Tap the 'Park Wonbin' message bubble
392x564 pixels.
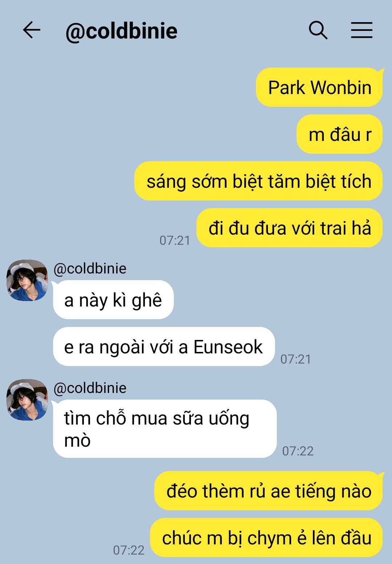(x=319, y=88)
